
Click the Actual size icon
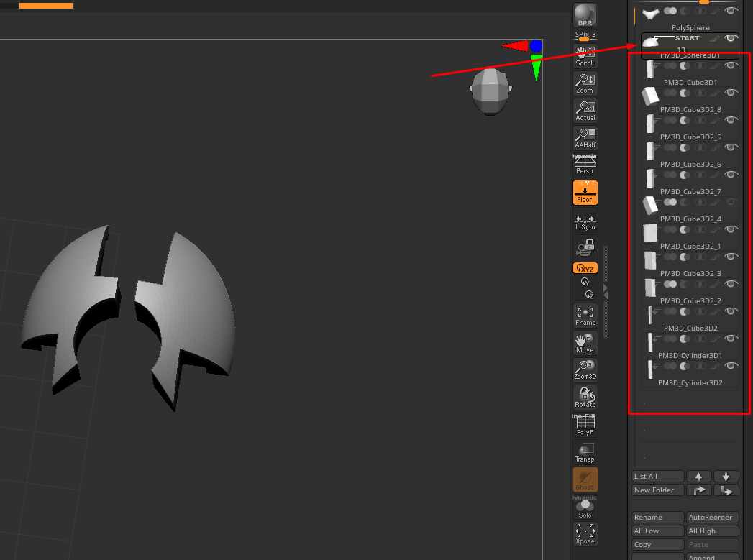[x=585, y=111]
